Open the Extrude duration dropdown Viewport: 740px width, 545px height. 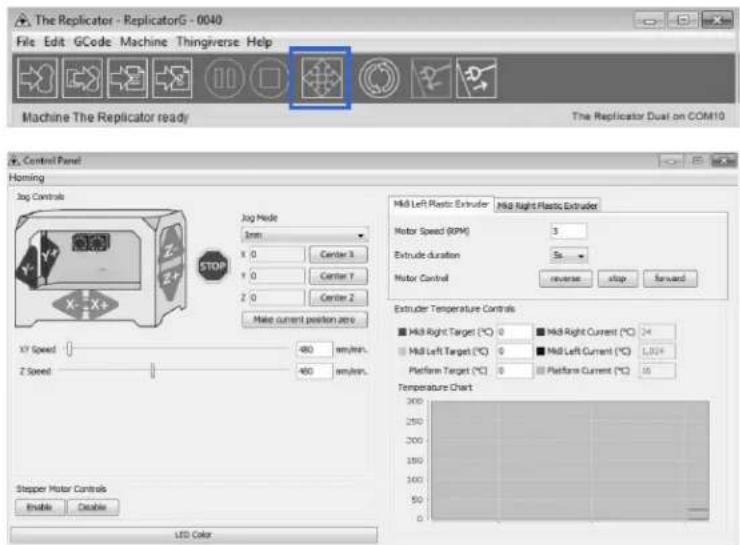568,255
